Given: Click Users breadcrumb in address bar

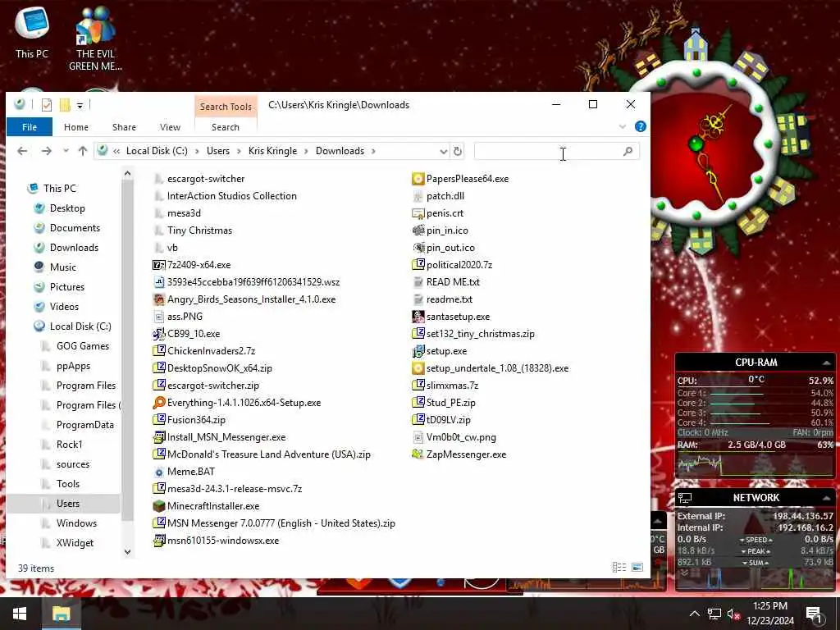Looking at the screenshot, I should pyautogui.click(x=218, y=151).
